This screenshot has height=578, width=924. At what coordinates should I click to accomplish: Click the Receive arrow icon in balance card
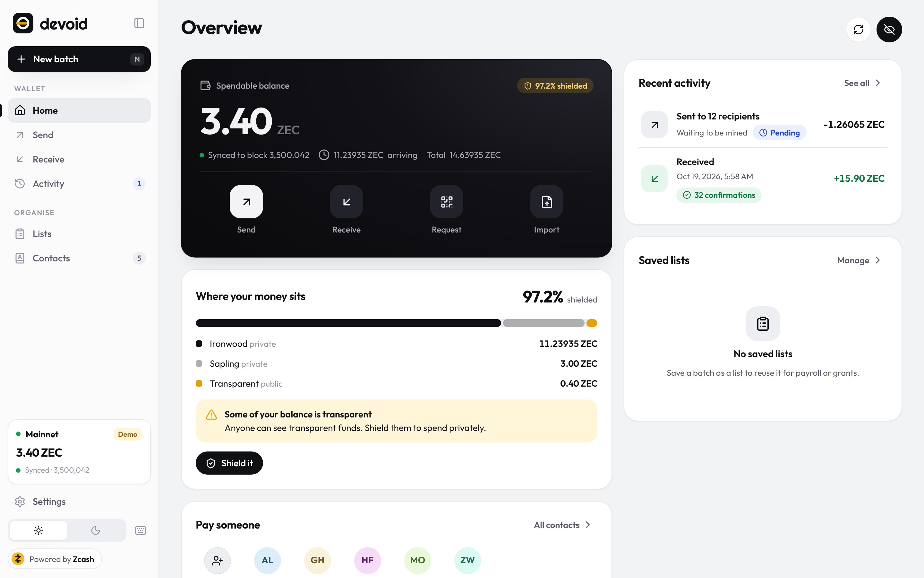coord(346,202)
